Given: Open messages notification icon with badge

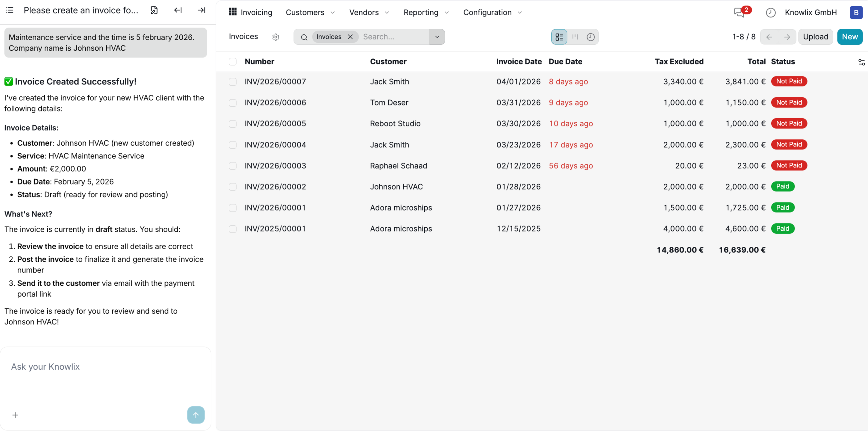Looking at the screenshot, I should click(739, 13).
